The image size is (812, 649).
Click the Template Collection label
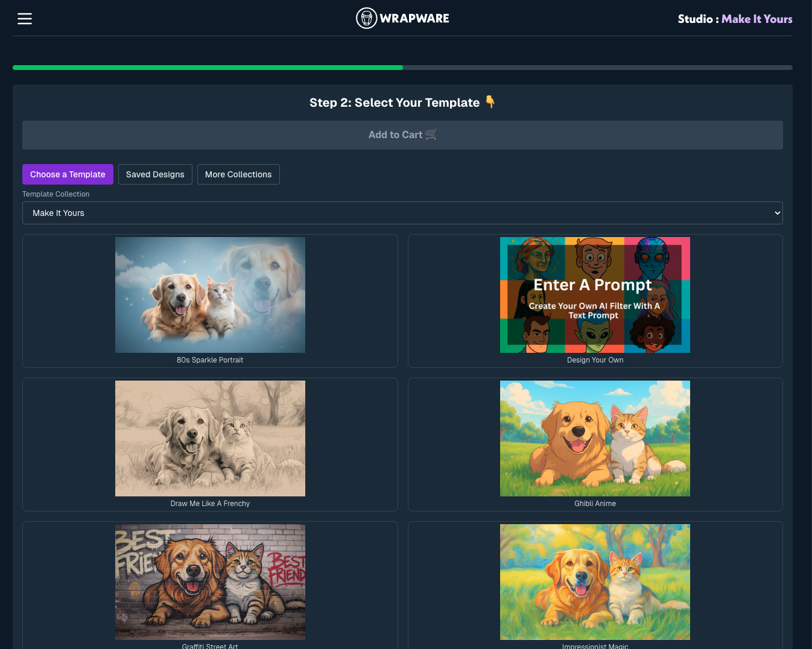tap(56, 194)
